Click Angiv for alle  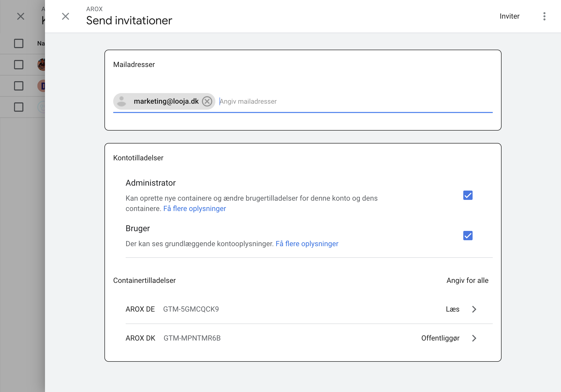467,281
